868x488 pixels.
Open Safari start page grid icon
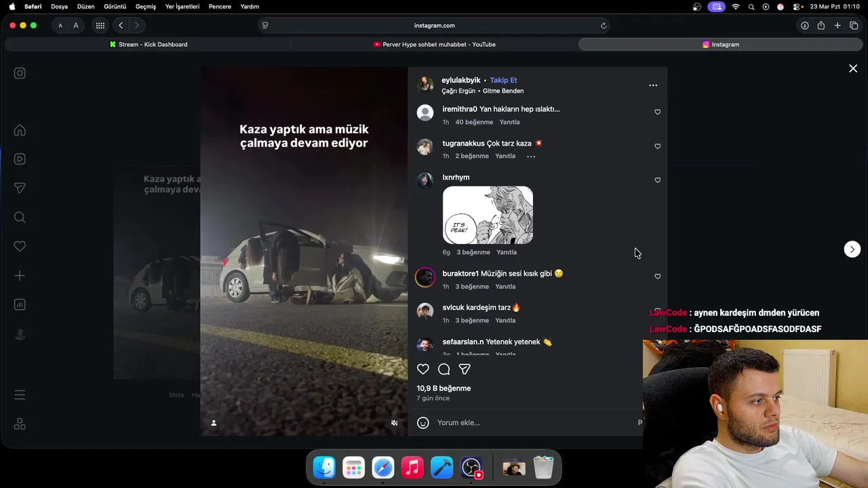tap(100, 26)
